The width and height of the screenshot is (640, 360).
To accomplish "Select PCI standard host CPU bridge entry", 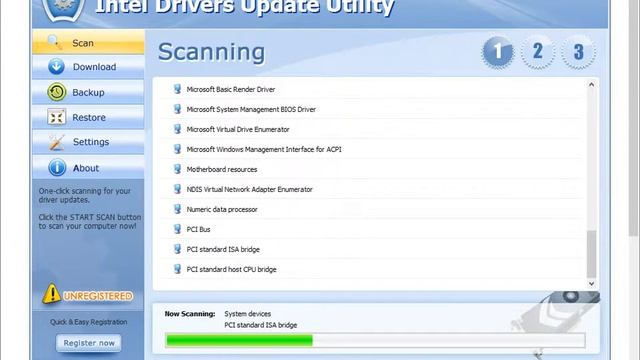I will click(x=371, y=269).
